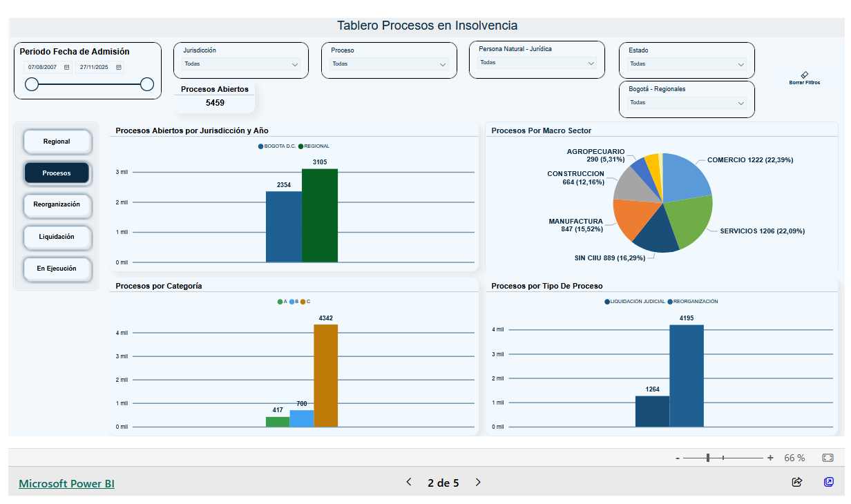Open the start date calendar picker icon

point(67,68)
